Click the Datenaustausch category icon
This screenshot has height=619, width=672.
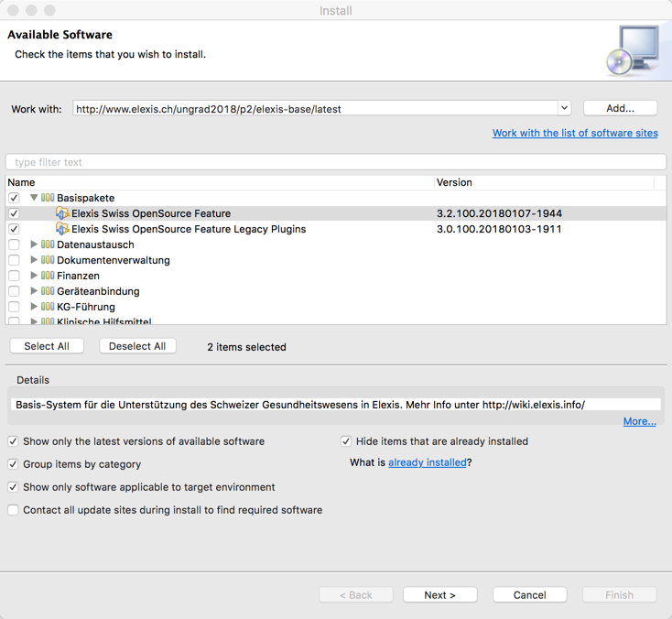(x=48, y=244)
